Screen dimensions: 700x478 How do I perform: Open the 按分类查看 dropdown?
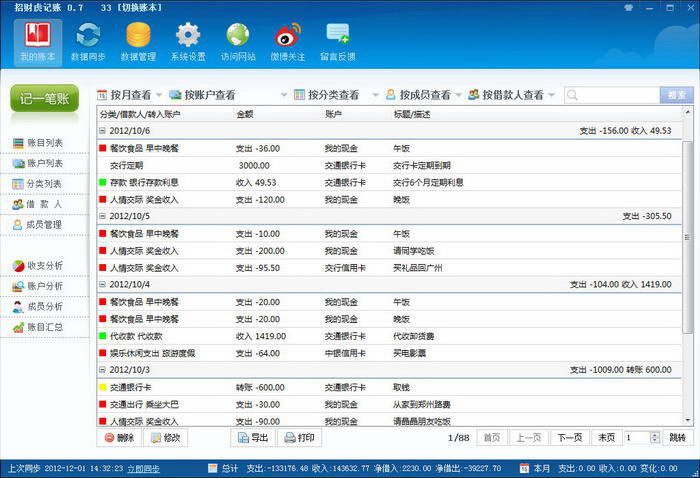(x=336, y=95)
